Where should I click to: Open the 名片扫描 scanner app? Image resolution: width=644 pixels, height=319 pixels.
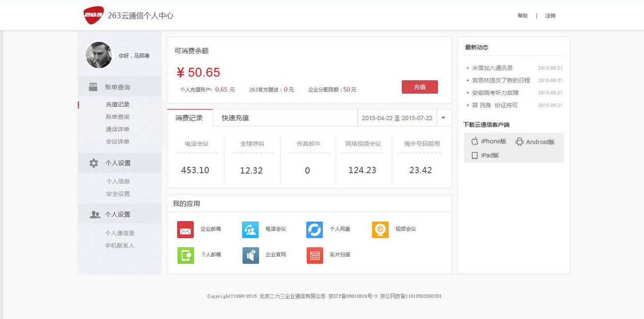pyautogui.click(x=315, y=255)
